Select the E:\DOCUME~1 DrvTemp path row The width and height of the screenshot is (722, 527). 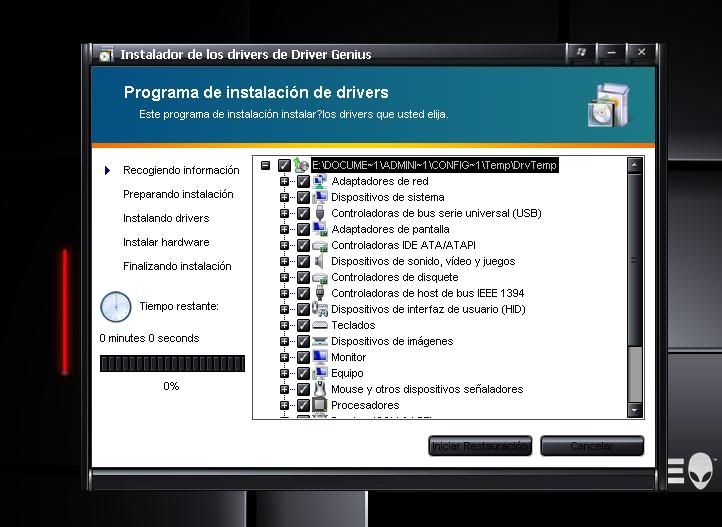(x=434, y=165)
